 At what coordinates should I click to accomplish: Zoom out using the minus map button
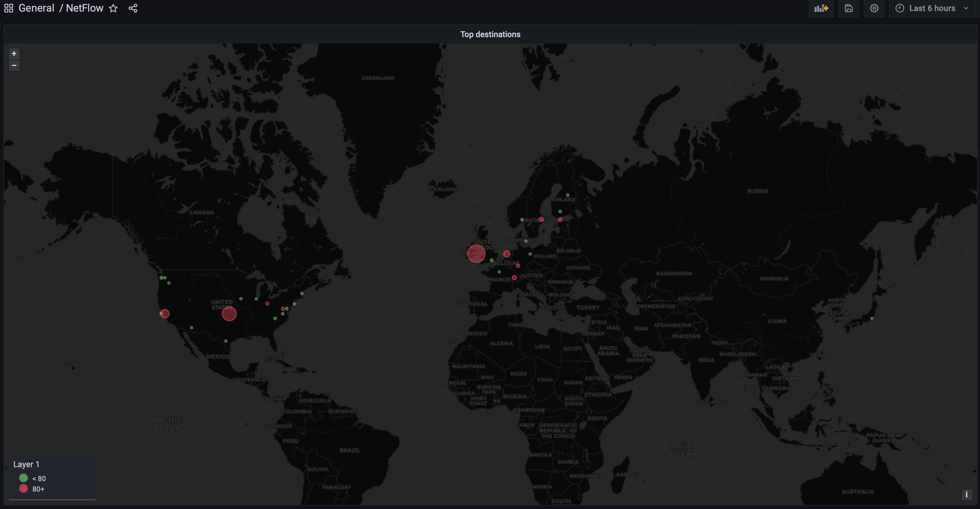click(14, 65)
